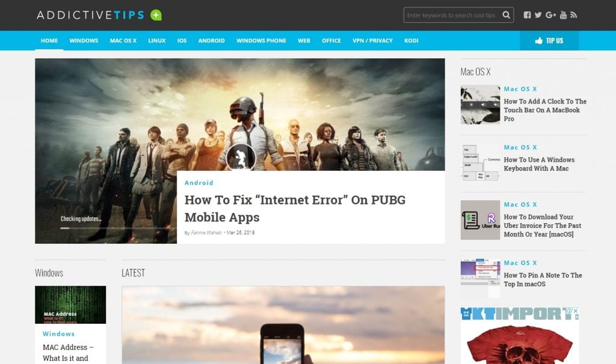The height and width of the screenshot is (364, 616).
Task: Open the Windows Phone menu item
Action: [261, 41]
